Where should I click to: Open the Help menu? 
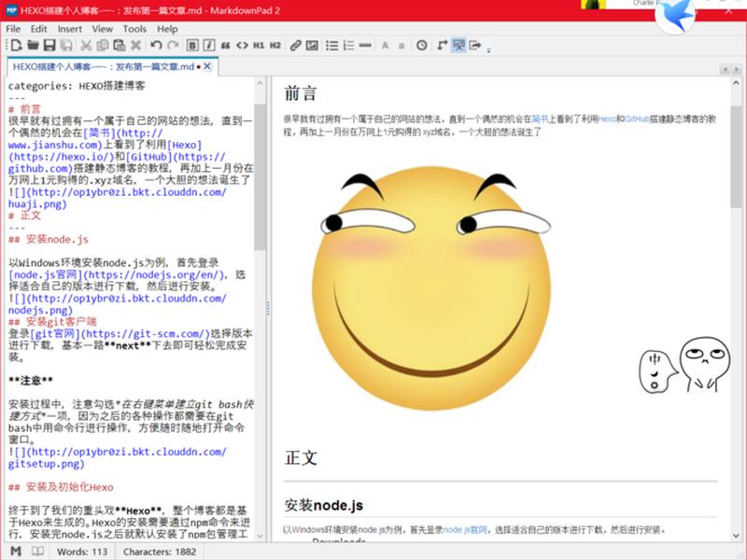click(167, 29)
